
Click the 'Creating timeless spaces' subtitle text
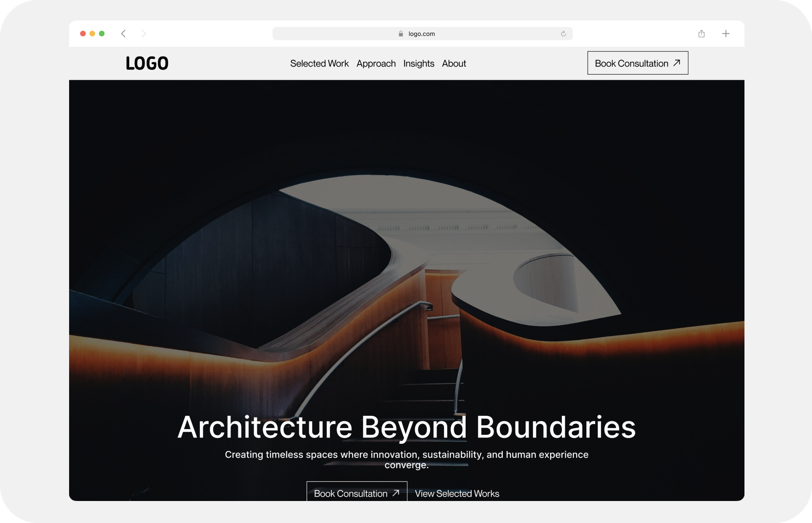point(406,460)
